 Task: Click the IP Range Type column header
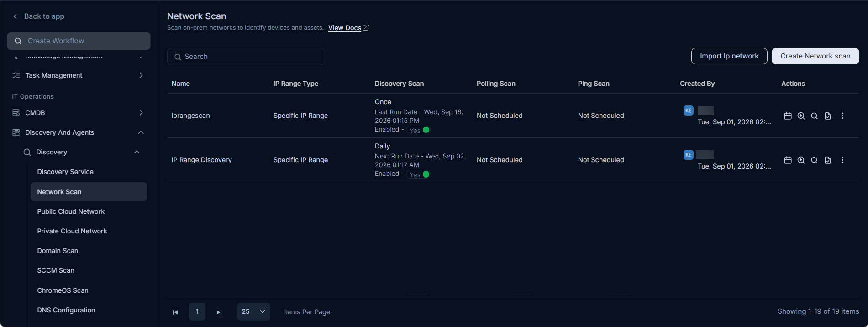tap(296, 84)
